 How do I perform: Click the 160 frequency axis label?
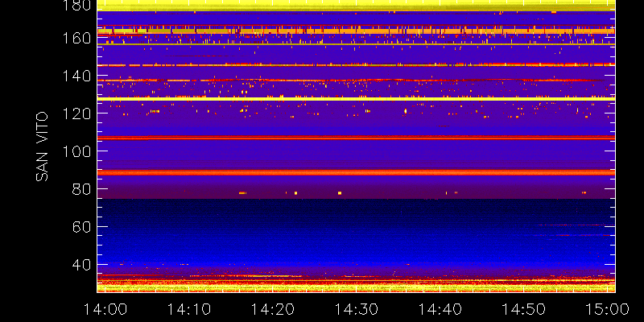click(76, 38)
